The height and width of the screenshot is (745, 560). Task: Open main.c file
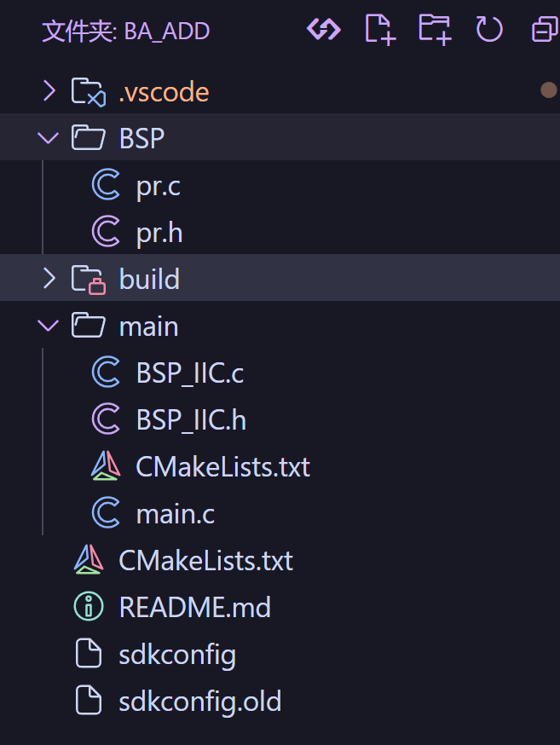point(175,513)
